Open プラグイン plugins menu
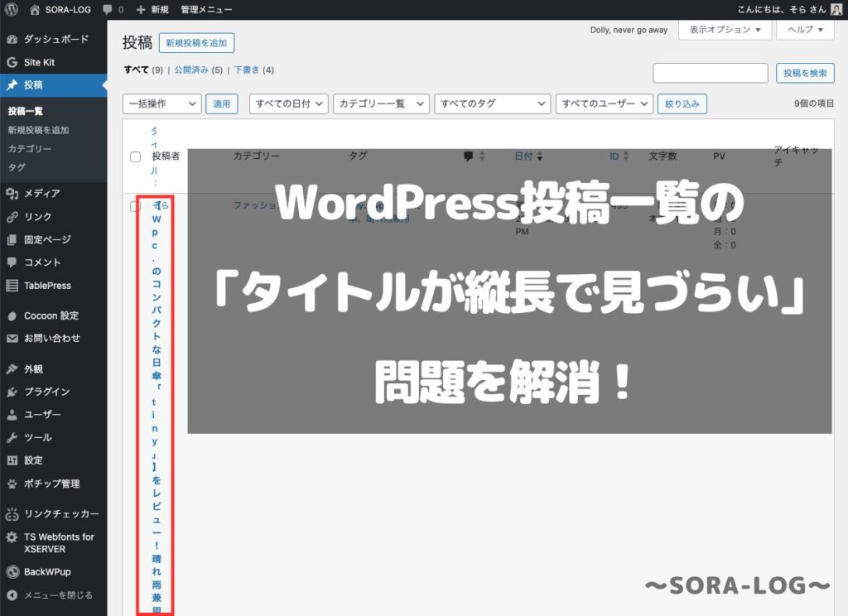Screen dimensions: 848x616 pyautogui.click(x=46, y=392)
